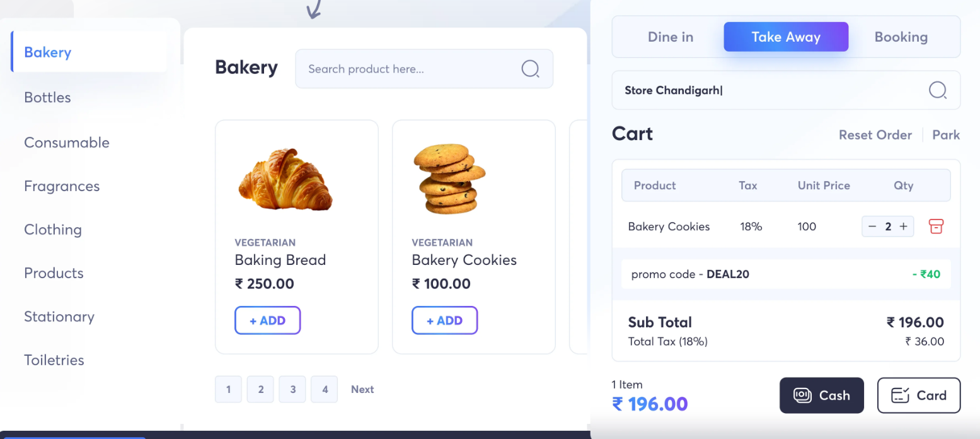Delete Bakery Cookies using the trash icon
This screenshot has height=439, width=980.
(x=936, y=226)
